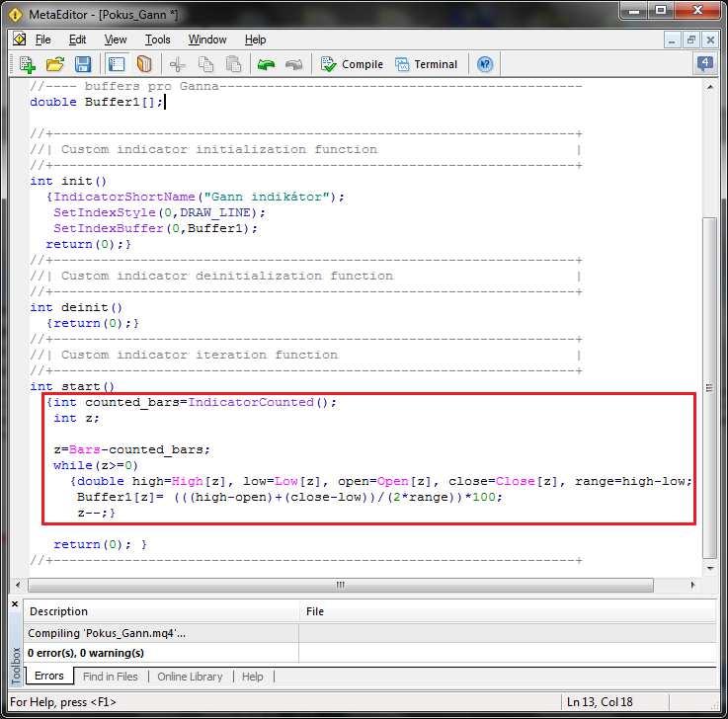Click the grey Redo arrow icon
The height and width of the screenshot is (719, 728).
(x=294, y=64)
